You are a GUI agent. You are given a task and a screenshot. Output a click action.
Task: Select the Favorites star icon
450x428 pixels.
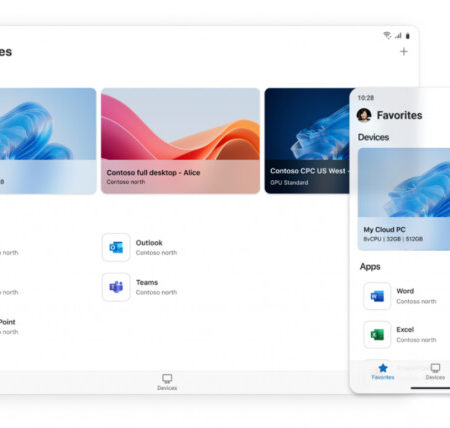click(x=383, y=368)
